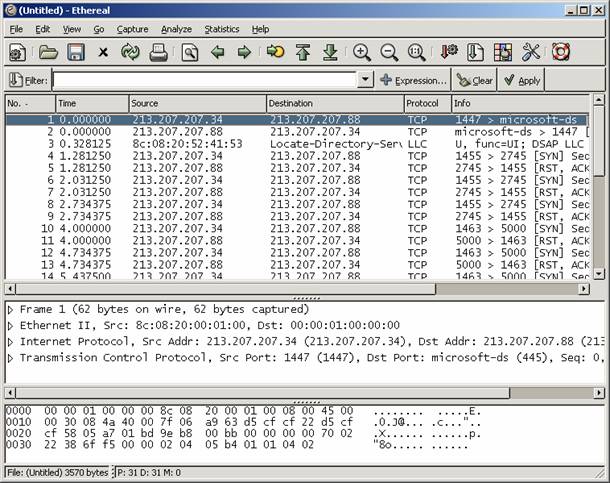Reset zoom to 1:1 icon
The height and width of the screenshot is (483, 610).
click(x=417, y=52)
